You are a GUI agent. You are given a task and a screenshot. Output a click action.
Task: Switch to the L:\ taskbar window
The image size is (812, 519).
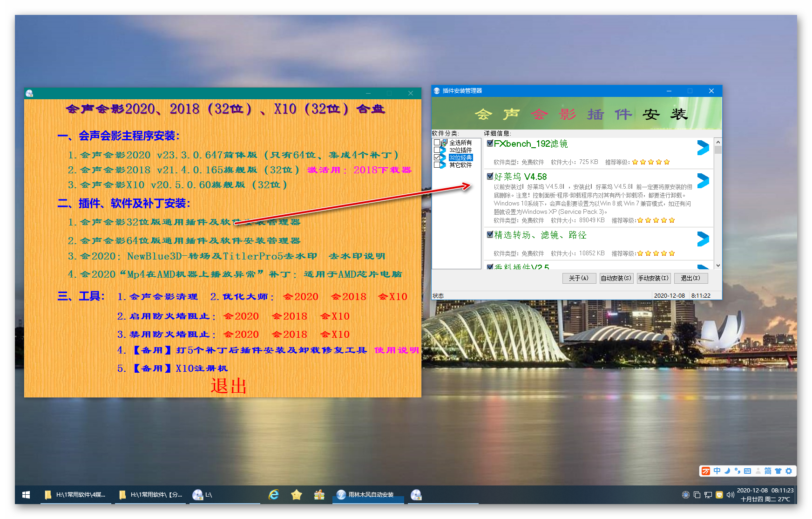[225, 495]
